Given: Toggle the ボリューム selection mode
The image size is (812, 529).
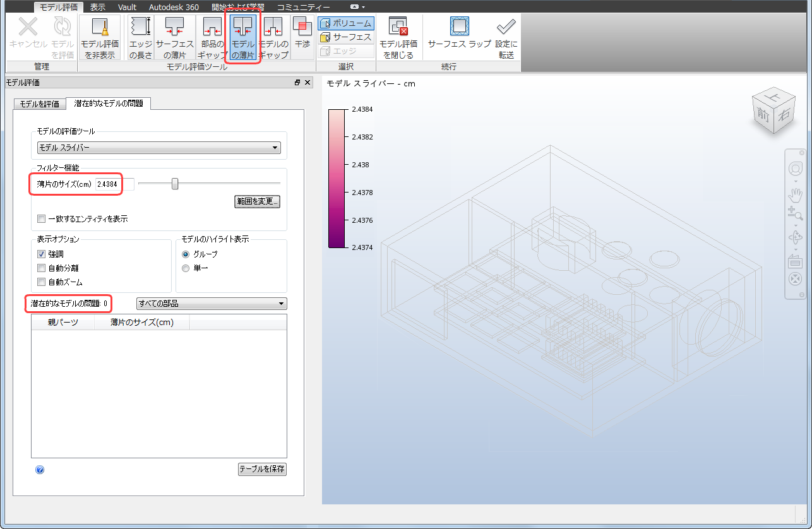Looking at the screenshot, I should (x=346, y=23).
